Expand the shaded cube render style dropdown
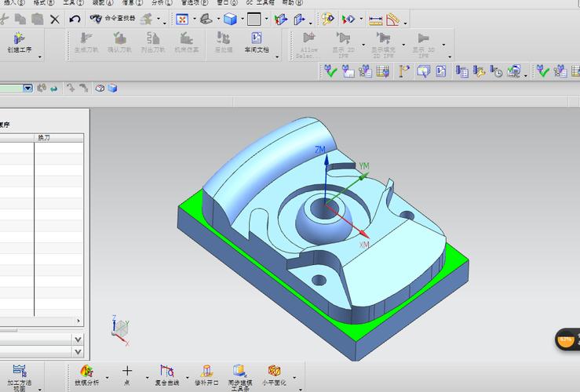 click(243, 19)
